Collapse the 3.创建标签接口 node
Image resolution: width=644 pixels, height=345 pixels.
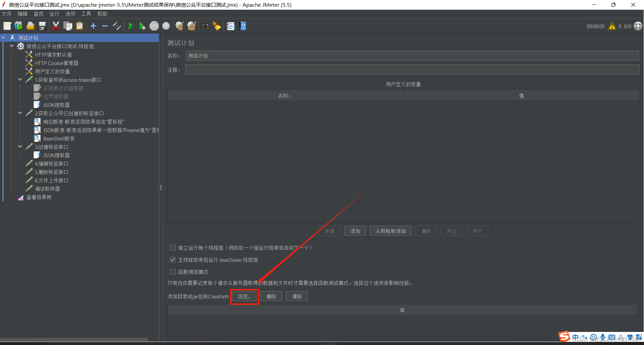tap(20, 147)
